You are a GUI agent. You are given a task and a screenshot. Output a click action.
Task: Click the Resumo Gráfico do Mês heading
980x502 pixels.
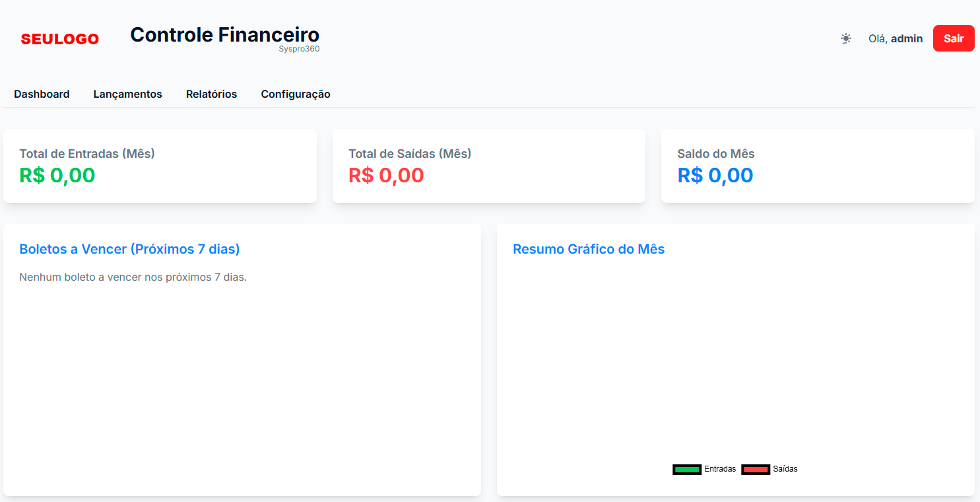(589, 249)
